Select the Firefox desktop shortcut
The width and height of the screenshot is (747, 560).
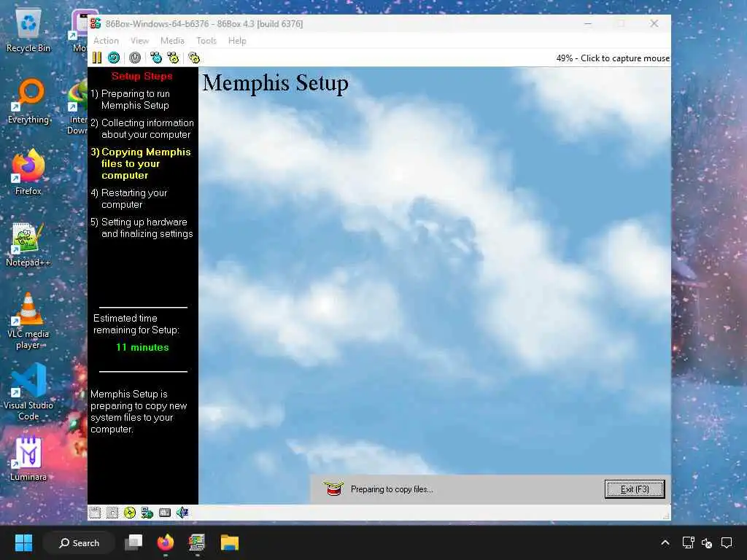click(x=28, y=172)
